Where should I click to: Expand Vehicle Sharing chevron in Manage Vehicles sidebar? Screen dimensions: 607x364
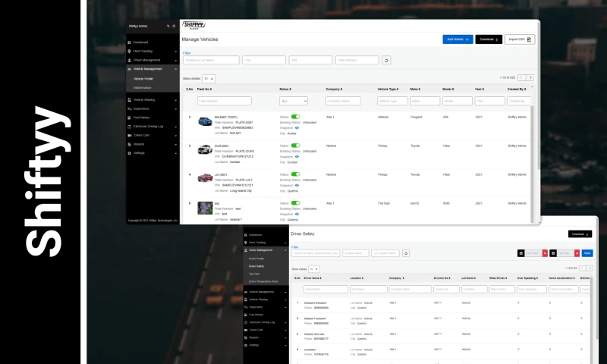pyautogui.click(x=176, y=100)
